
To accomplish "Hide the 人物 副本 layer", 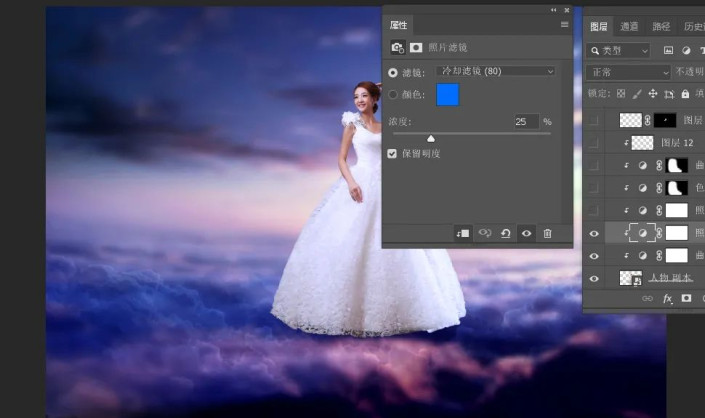I will [x=593, y=279].
